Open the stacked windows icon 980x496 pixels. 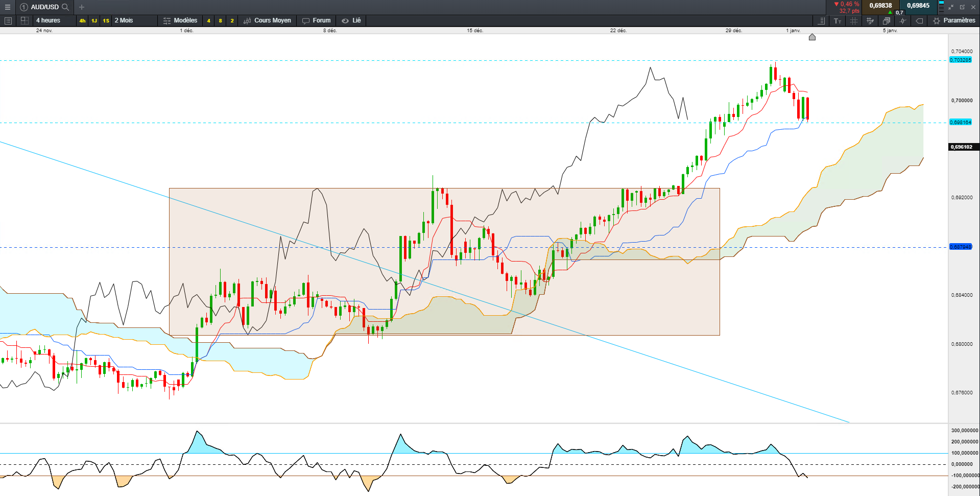coord(887,21)
